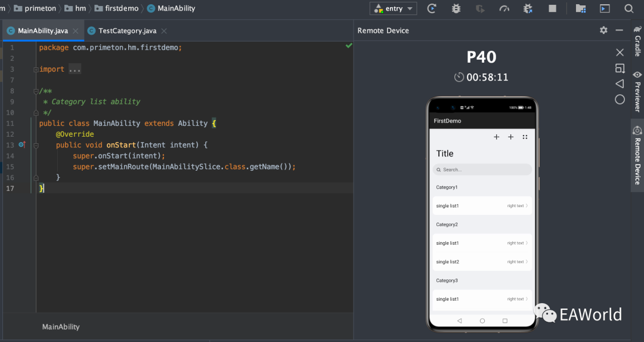Click the device manager play-screen icon

(605, 8)
